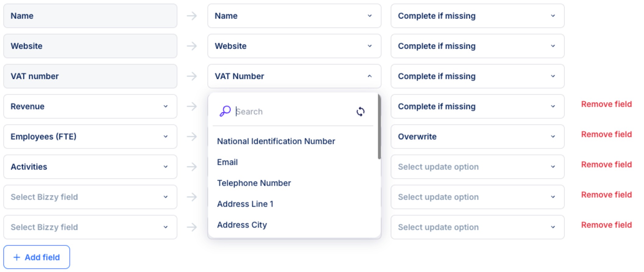Collapse the VAT Number dropdown chevron

point(370,76)
